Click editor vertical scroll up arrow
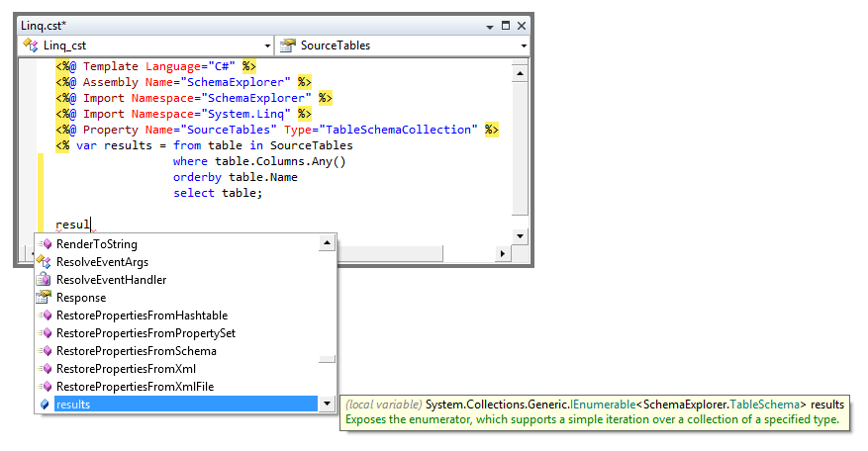This screenshot has width=868, height=451. pos(520,73)
